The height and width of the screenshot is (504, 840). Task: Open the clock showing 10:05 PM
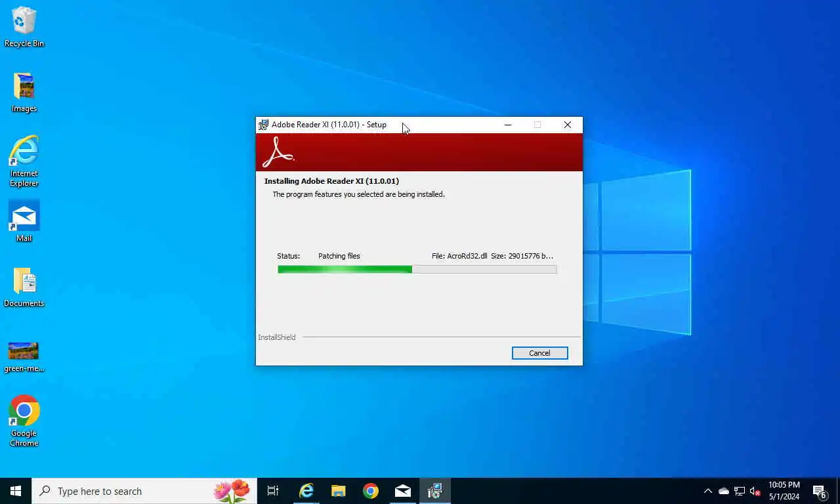(x=784, y=491)
